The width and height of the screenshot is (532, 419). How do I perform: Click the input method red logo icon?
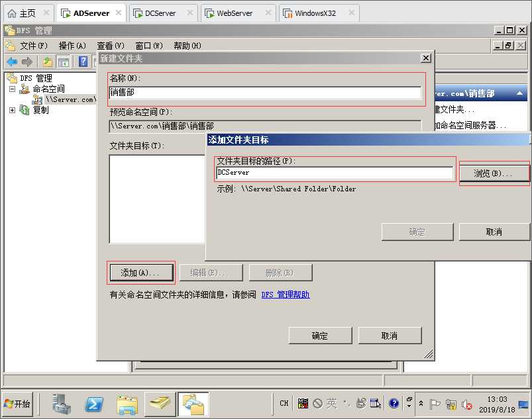click(x=303, y=403)
